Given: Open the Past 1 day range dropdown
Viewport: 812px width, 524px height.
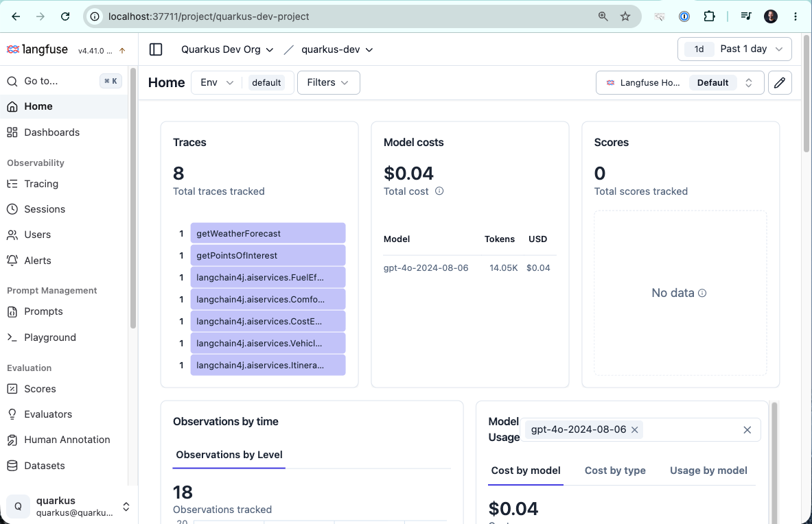Looking at the screenshot, I should point(734,49).
